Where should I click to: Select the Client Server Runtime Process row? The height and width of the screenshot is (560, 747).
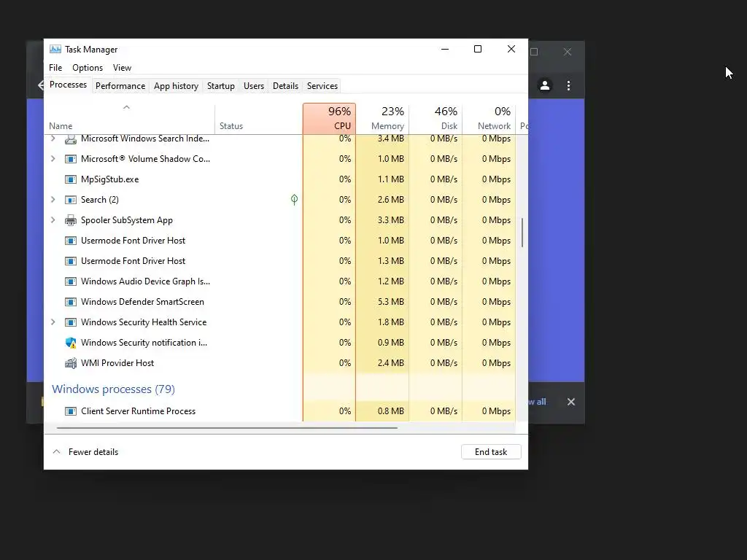280,411
